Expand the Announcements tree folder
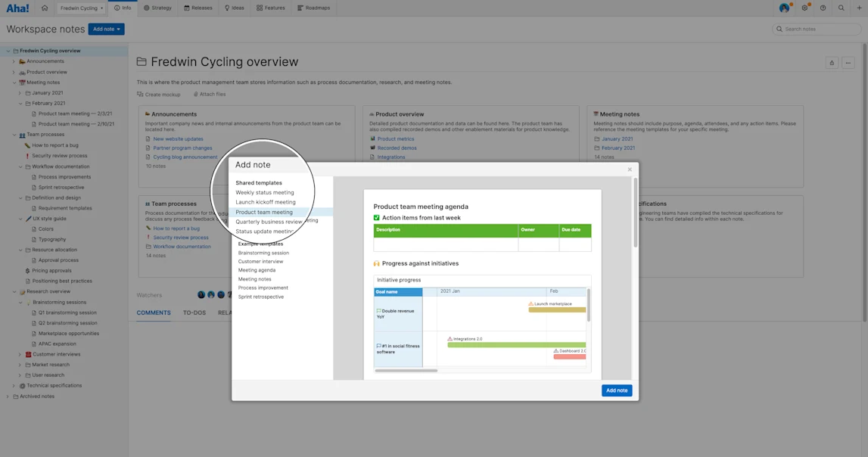 coord(14,61)
